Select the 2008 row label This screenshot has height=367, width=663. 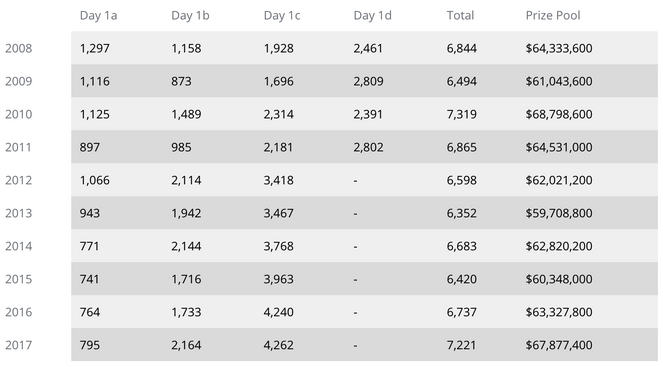(x=19, y=48)
